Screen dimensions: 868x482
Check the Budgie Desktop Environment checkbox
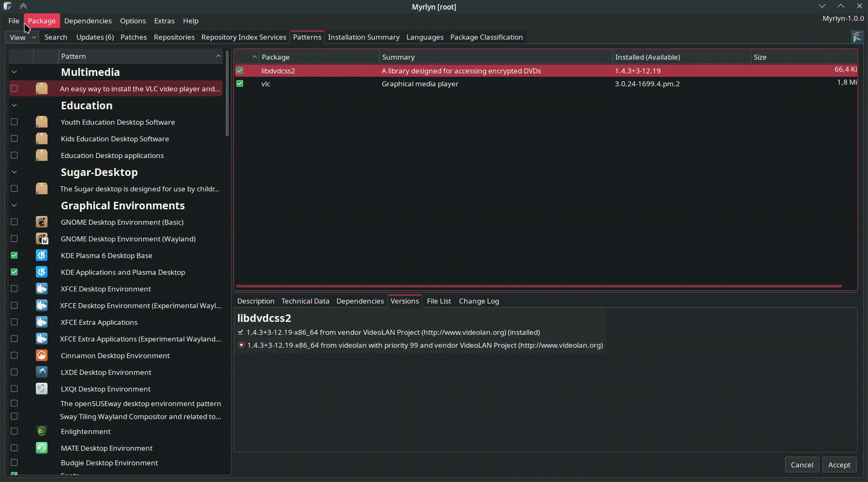pos(14,462)
